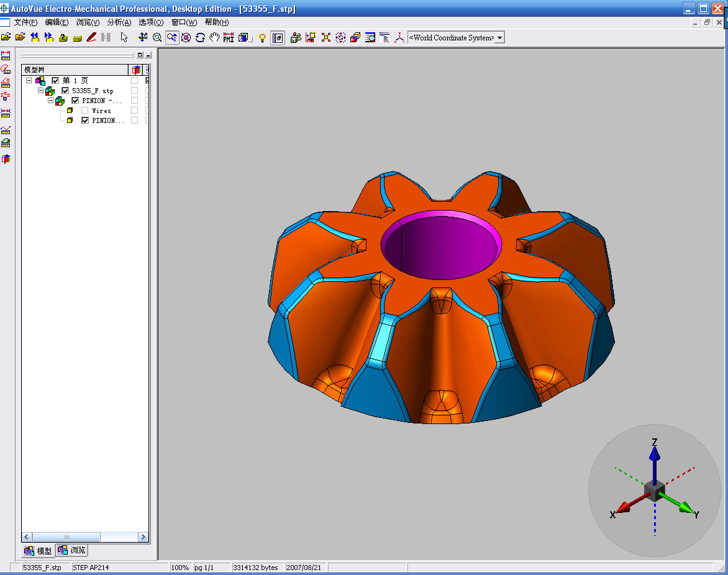The image size is (728, 575).
Task: Select the Wires tree item label
Action: 101,111
